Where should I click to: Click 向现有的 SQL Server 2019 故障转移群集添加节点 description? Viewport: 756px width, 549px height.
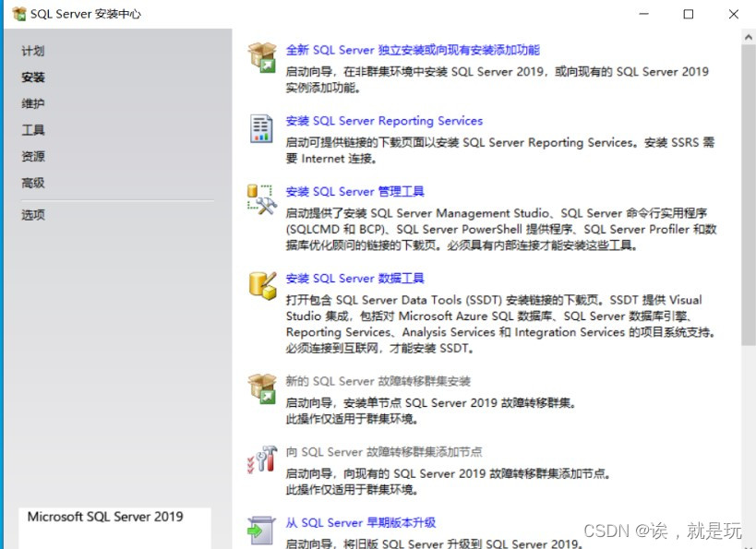click(449, 474)
